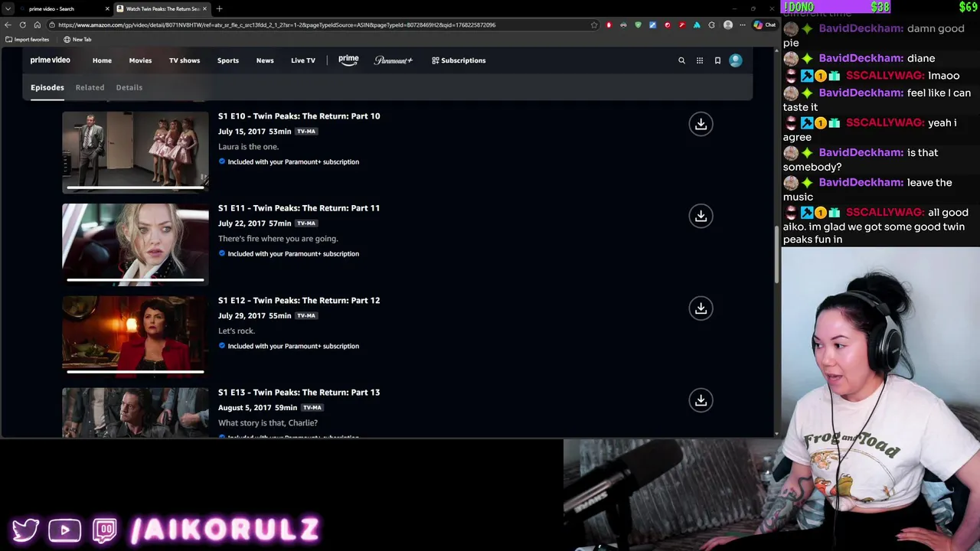Open Live TV in Prime Video navigation
Image resolution: width=980 pixels, height=551 pixels.
pos(303,60)
